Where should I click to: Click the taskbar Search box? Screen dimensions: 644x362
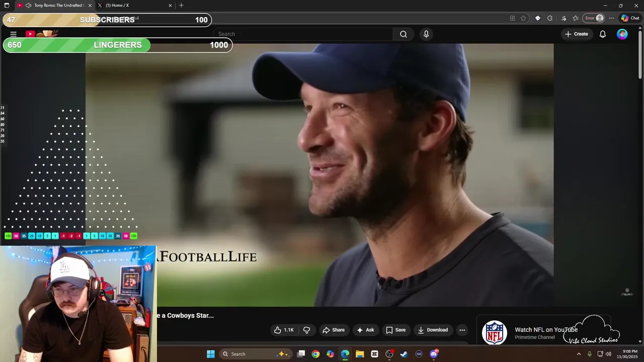tap(255, 354)
